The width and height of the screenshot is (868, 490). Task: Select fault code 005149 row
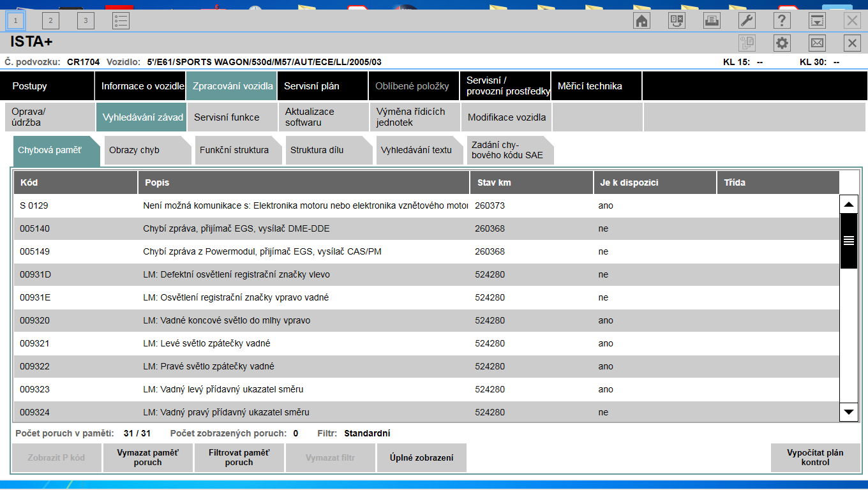[426, 252]
